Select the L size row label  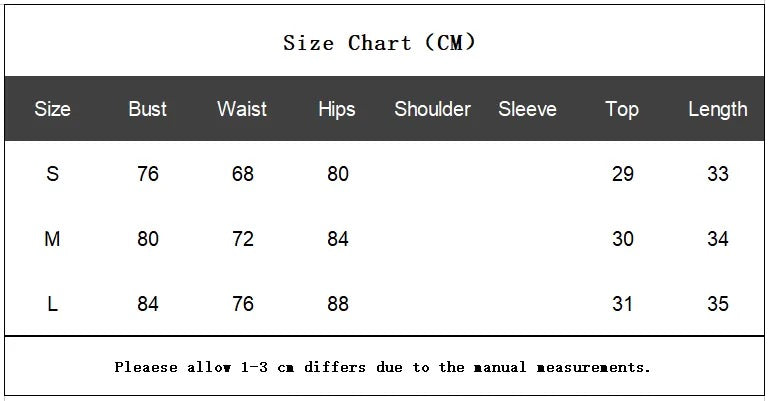click(52, 304)
